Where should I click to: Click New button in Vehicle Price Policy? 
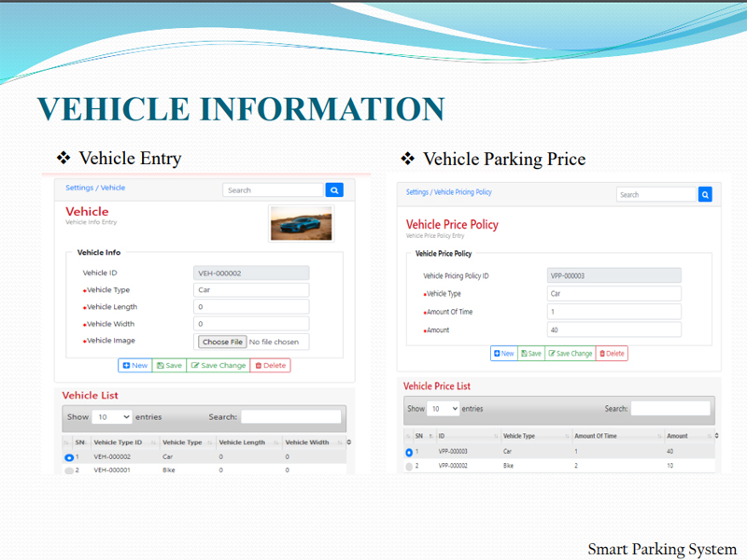click(x=503, y=354)
